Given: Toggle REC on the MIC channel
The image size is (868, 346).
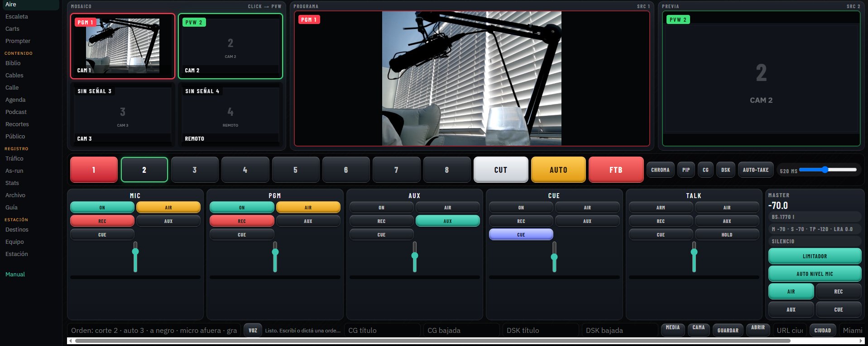Looking at the screenshot, I should 102,221.
